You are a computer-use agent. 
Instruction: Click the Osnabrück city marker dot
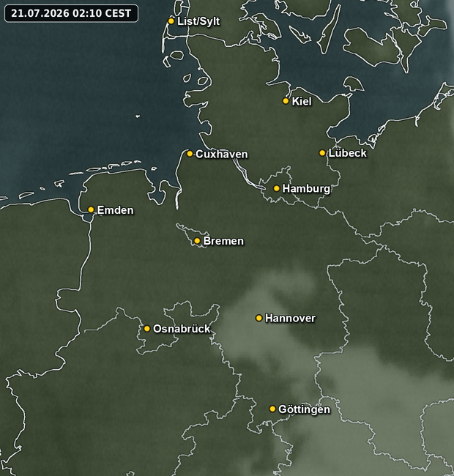click(147, 329)
